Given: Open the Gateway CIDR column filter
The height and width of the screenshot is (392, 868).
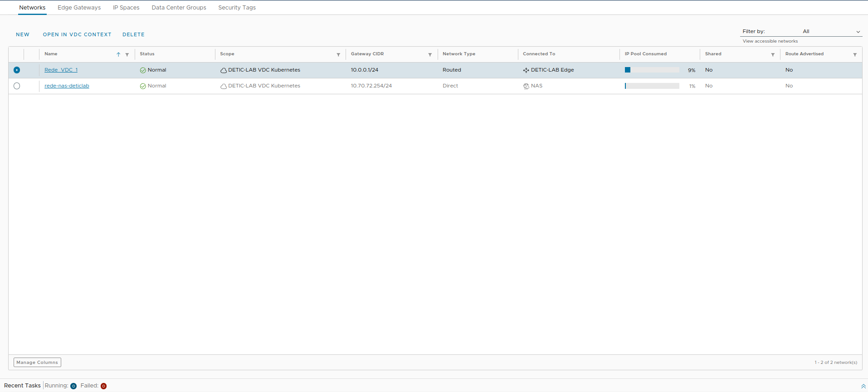Looking at the screenshot, I should [430, 55].
